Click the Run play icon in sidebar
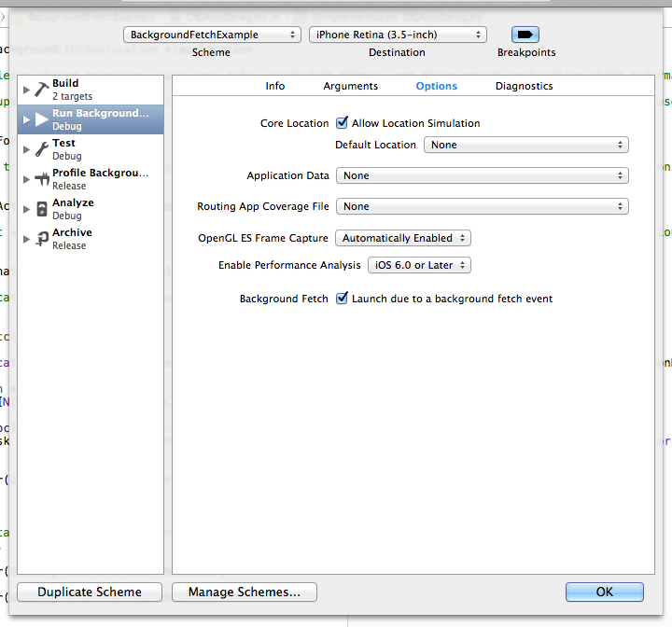Screen dimensions: 672x627 pos(41,119)
